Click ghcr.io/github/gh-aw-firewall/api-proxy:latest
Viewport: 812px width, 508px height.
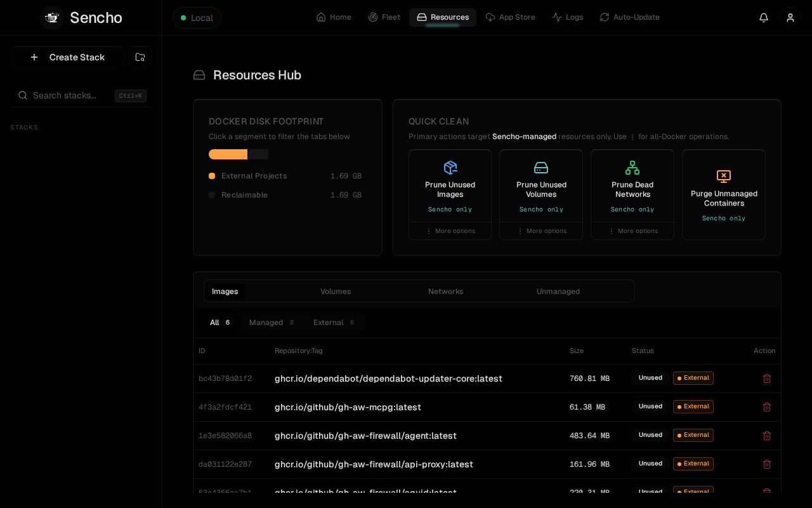[374, 464]
